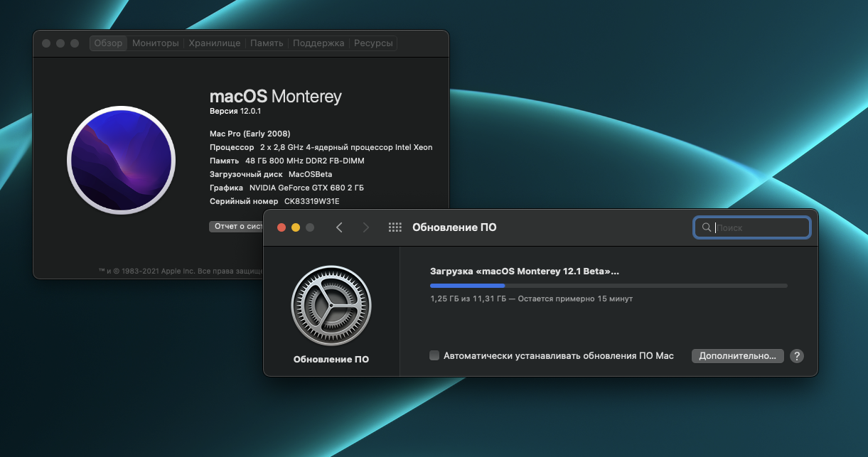Select the Поддержка tab
Screen dimensions: 868x457
click(x=318, y=43)
